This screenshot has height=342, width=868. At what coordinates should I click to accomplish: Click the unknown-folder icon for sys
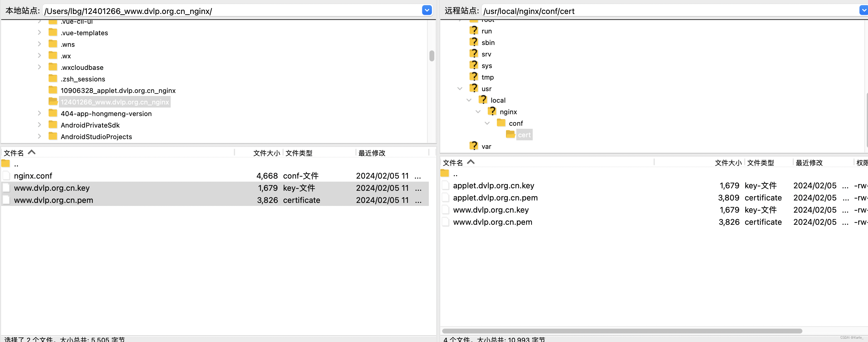474,65
